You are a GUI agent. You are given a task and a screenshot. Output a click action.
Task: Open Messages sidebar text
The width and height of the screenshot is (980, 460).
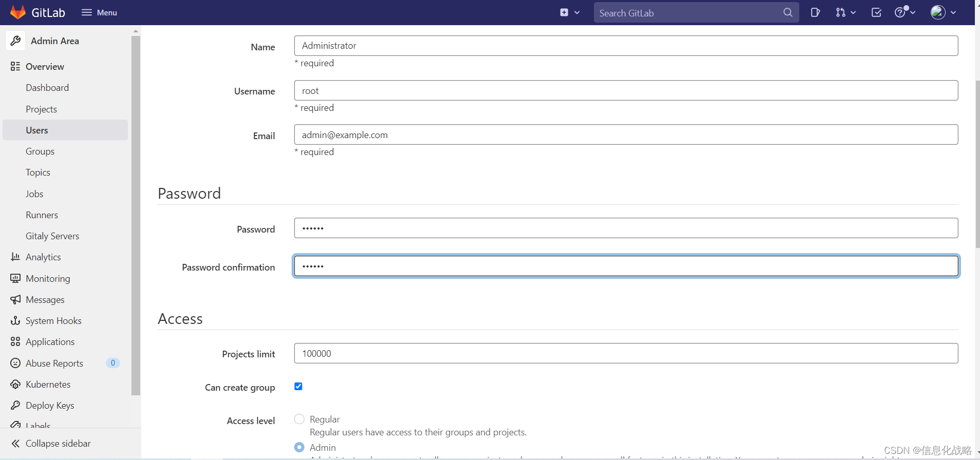pos(45,299)
